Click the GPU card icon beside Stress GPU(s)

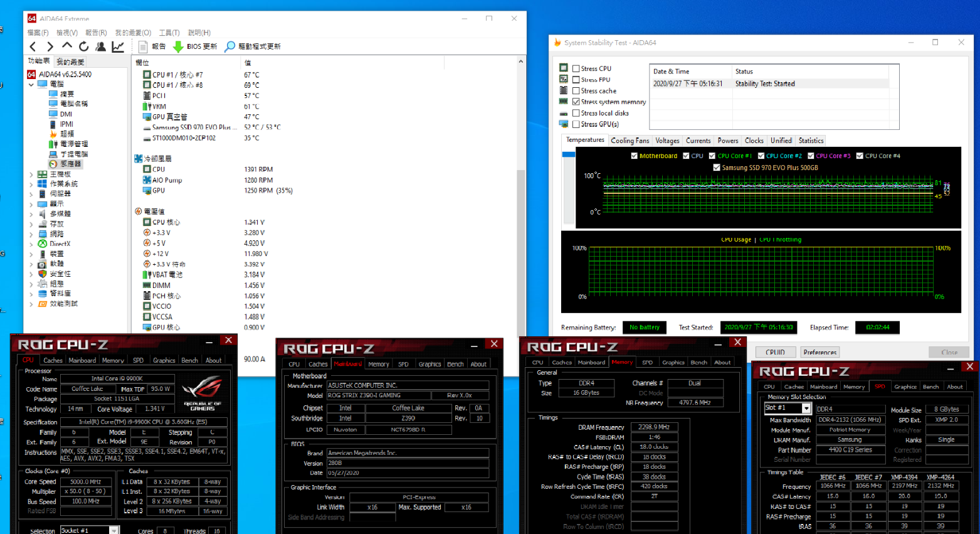pyautogui.click(x=564, y=124)
